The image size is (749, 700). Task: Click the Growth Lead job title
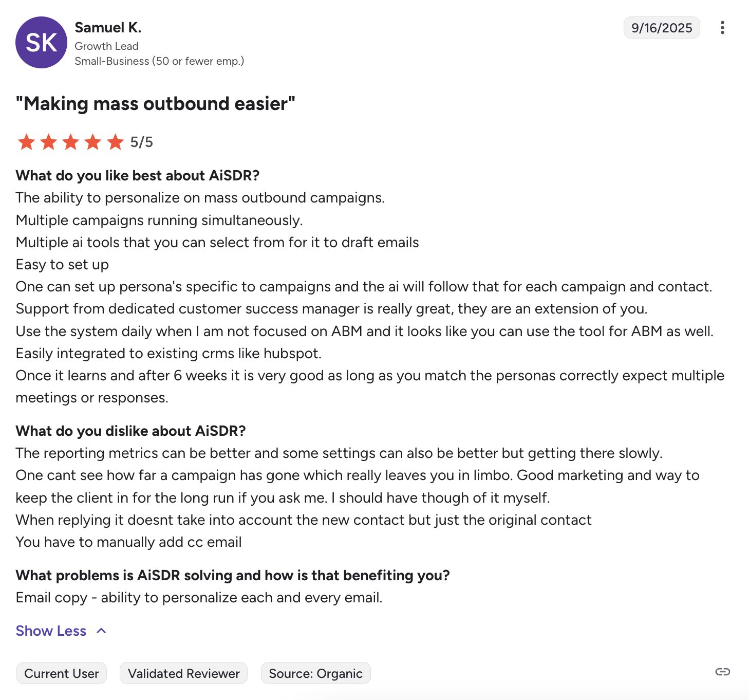click(x=106, y=46)
